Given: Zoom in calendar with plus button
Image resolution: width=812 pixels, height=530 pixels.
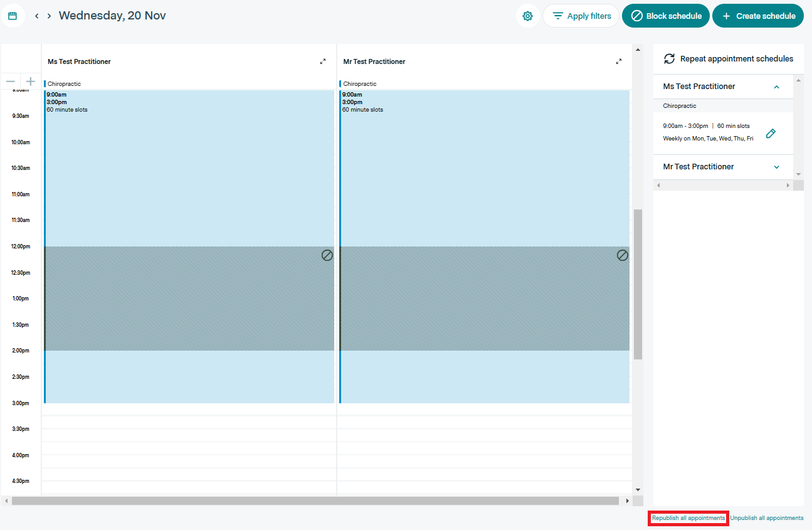Looking at the screenshot, I should click(30, 82).
